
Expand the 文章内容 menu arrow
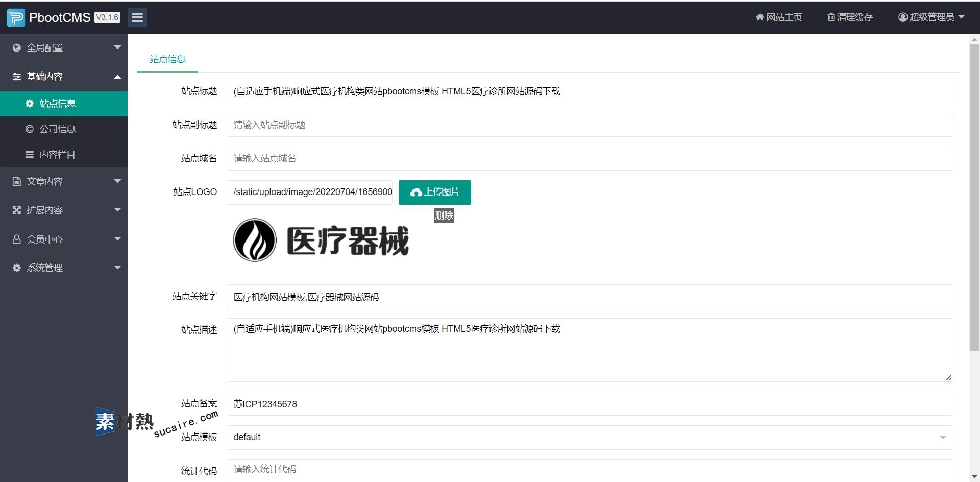point(117,181)
